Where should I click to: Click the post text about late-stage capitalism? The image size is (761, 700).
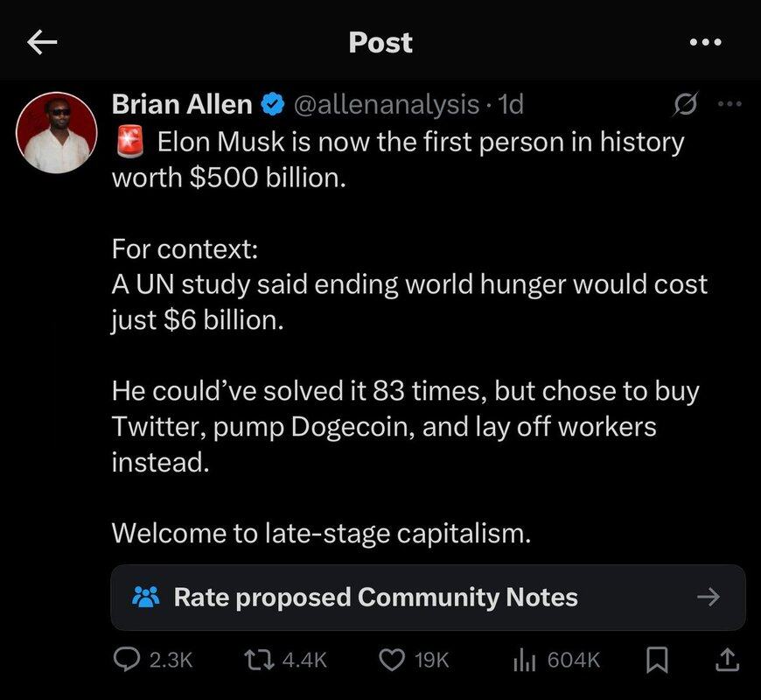(321, 533)
